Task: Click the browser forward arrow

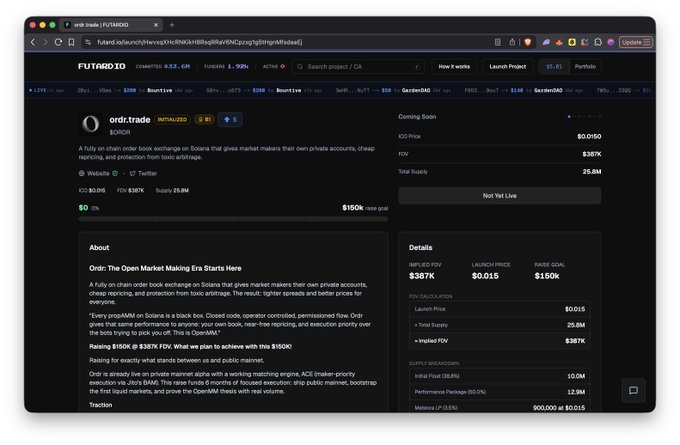Action: tap(45, 42)
